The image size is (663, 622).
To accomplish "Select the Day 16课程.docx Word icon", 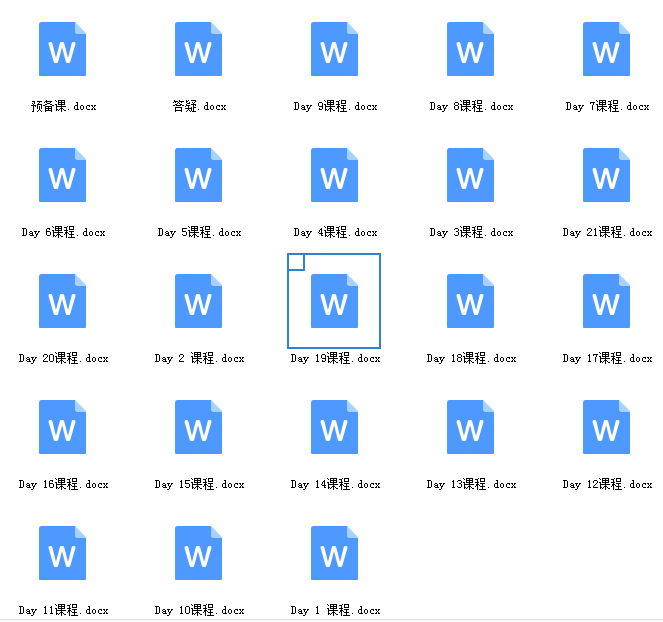I will 63,427.
